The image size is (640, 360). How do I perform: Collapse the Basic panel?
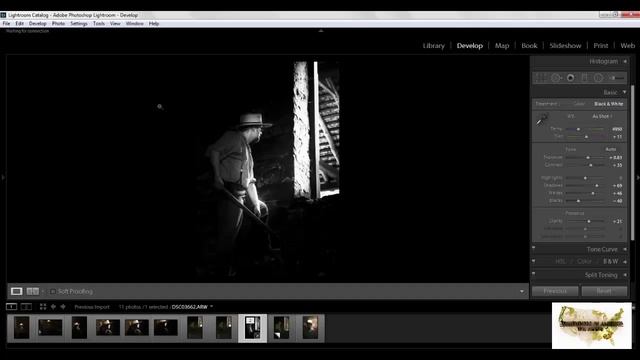[624, 92]
